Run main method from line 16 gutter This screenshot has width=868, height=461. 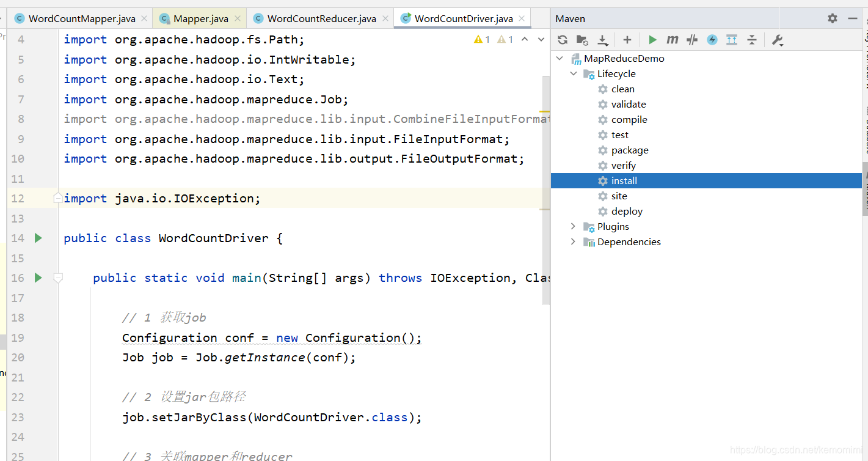click(38, 278)
